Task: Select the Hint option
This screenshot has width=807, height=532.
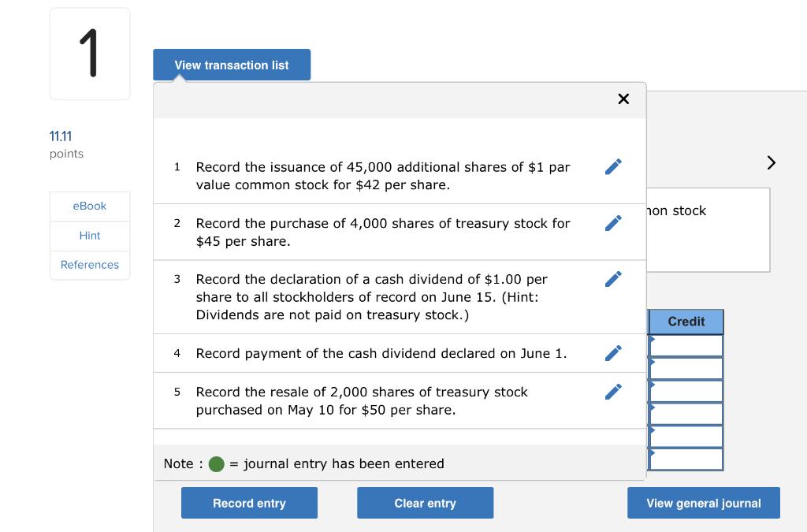Action: (89, 235)
